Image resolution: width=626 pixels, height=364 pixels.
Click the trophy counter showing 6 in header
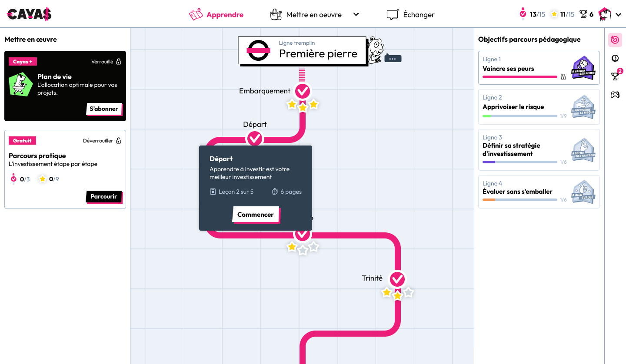click(585, 14)
